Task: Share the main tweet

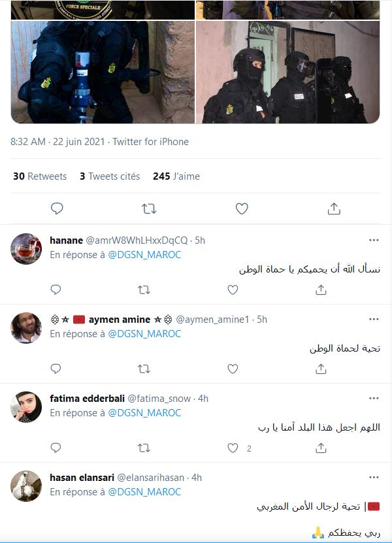Action: pos(334,209)
